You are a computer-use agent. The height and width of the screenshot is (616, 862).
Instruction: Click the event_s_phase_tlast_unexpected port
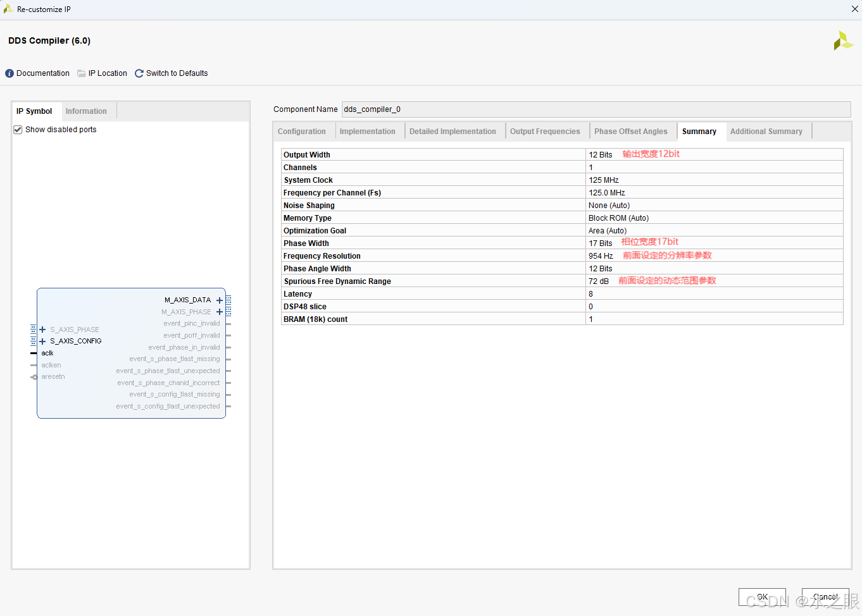(x=168, y=371)
